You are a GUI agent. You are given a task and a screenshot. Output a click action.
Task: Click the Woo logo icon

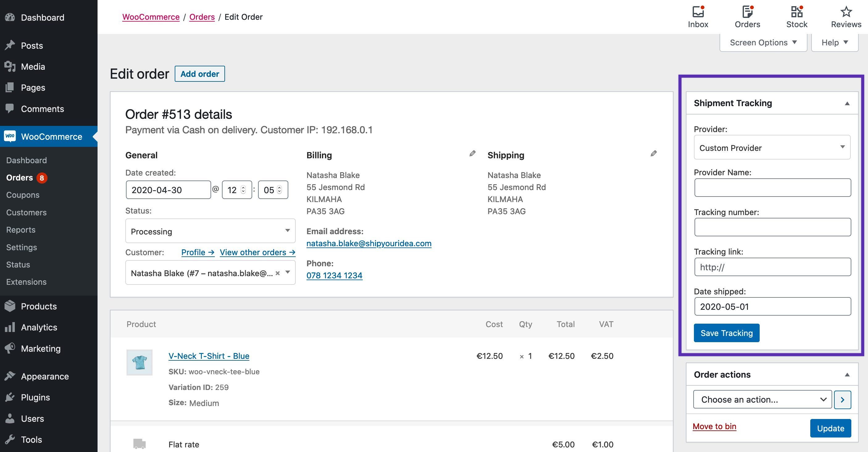10,136
